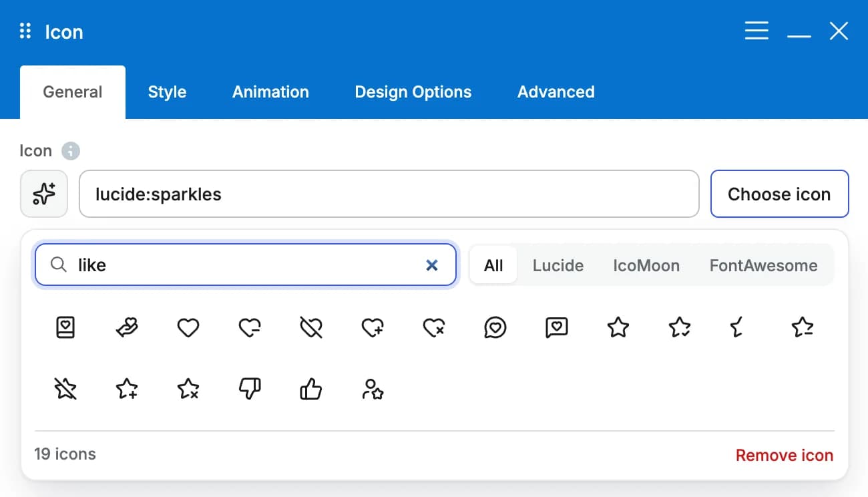Select the star with x icon
This screenshot has height=497, width=868.
pos(188,389)
